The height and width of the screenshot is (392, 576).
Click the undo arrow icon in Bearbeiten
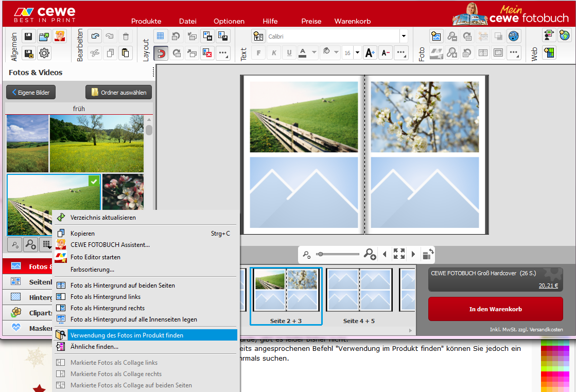(95, 36)
